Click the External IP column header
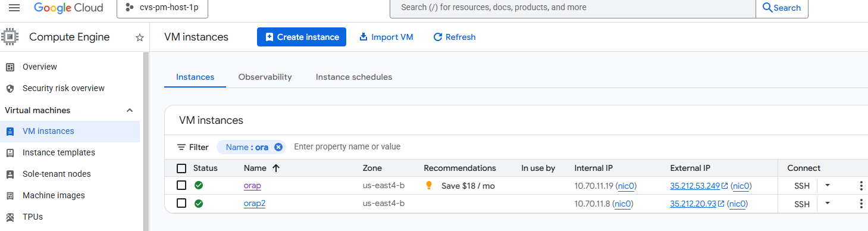Image resolution: width=868 pixels, height=231 pixels. pyautogui.click(x=690, y=168)
